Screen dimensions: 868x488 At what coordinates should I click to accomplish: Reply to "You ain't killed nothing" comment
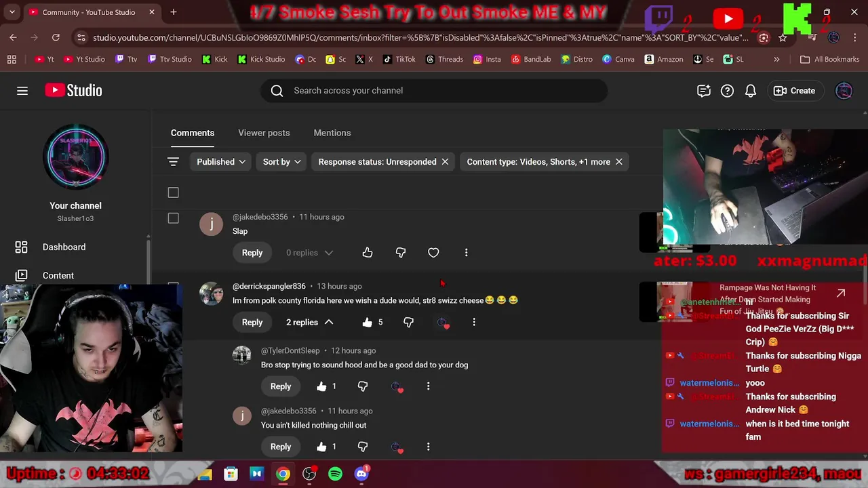(281, 447)
